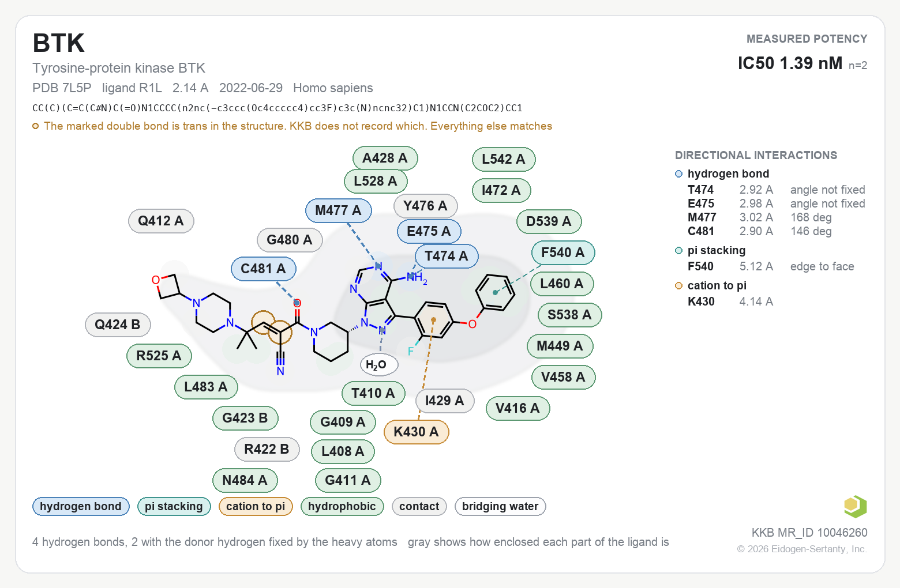900x588 pixels.
Task: Click residue label R422 B
Action: (267, 449)
